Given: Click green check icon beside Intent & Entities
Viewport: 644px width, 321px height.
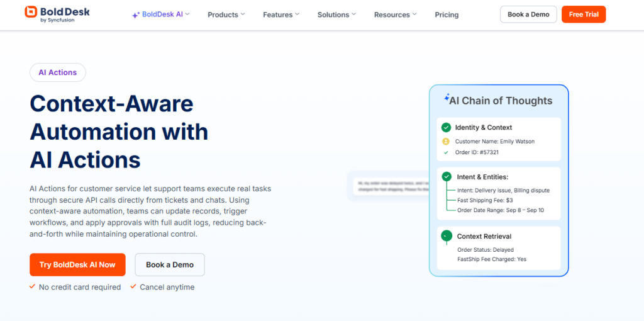Looking at the screenshot, I should (x=447, y=177).
